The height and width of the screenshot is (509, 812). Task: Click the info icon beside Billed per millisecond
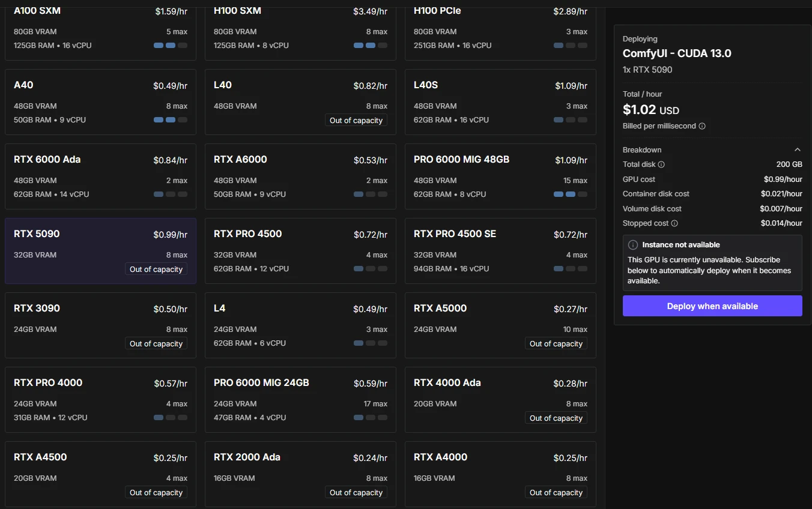pos(702,126)
